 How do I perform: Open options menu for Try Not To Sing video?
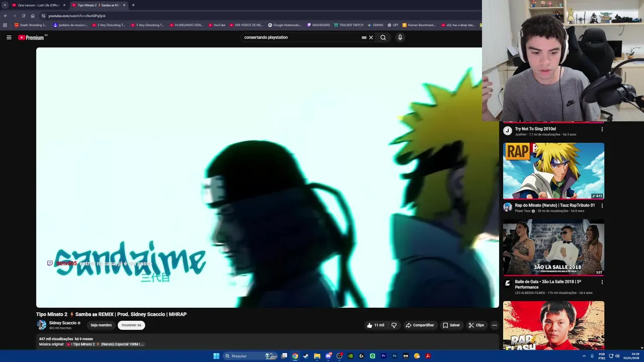(x=602, y=129)
